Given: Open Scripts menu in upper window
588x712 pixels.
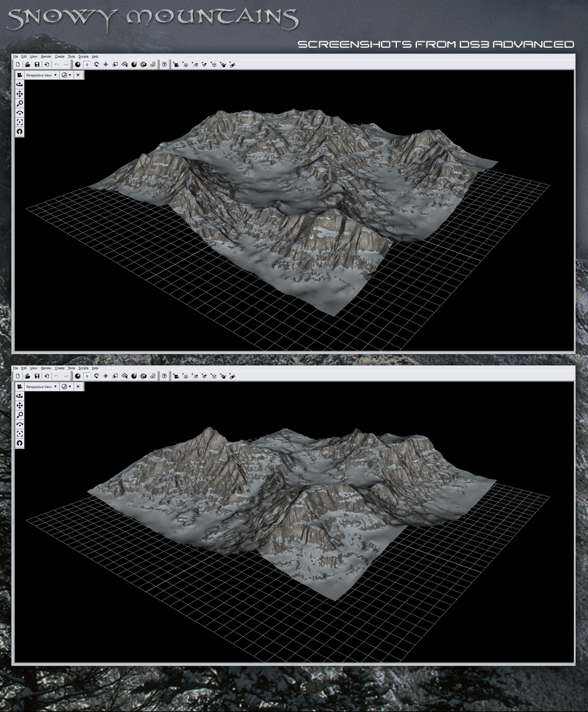Looking at the screenshot, I should [x=83, y=56].
